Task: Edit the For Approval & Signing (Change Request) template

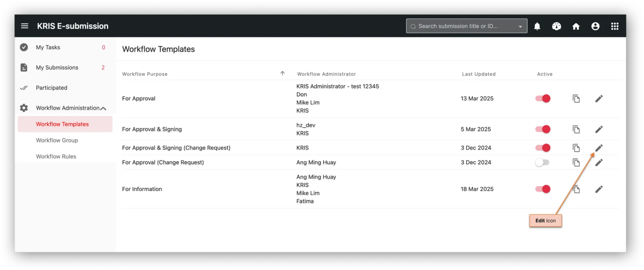Action: [x=599, y=148]
